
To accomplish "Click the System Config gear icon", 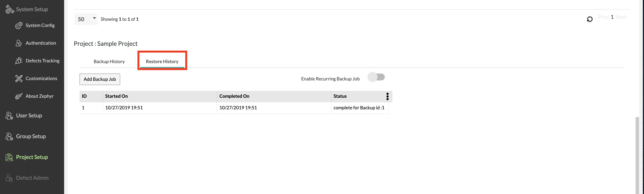I will point(19,26).
